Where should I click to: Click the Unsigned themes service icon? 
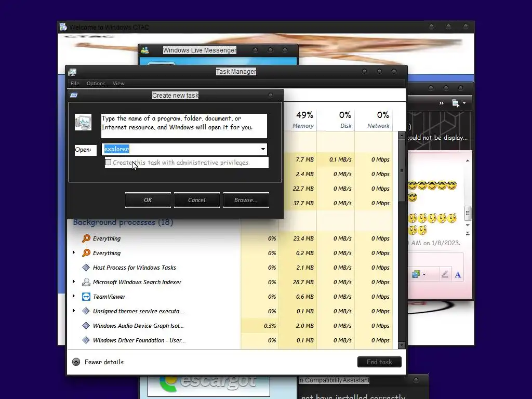coord(86,311)
